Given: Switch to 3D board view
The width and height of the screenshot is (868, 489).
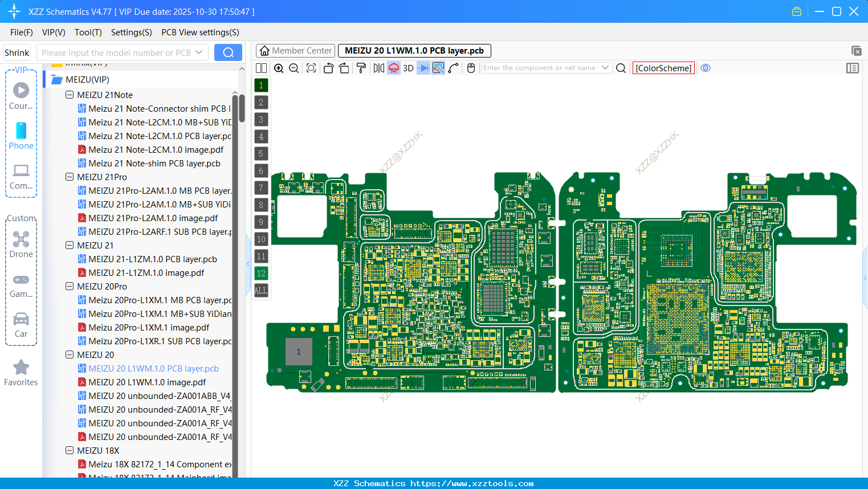Looking at the screenshot, I should [407, 68].
